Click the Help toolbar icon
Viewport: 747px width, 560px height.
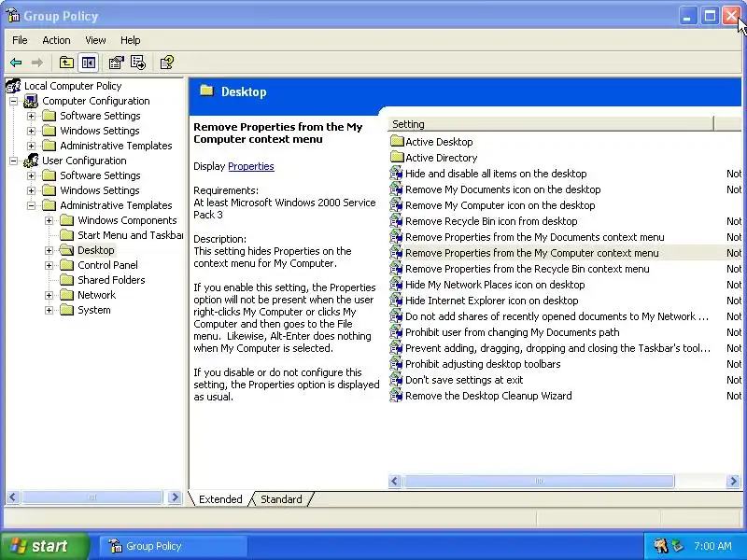point(167,63)
